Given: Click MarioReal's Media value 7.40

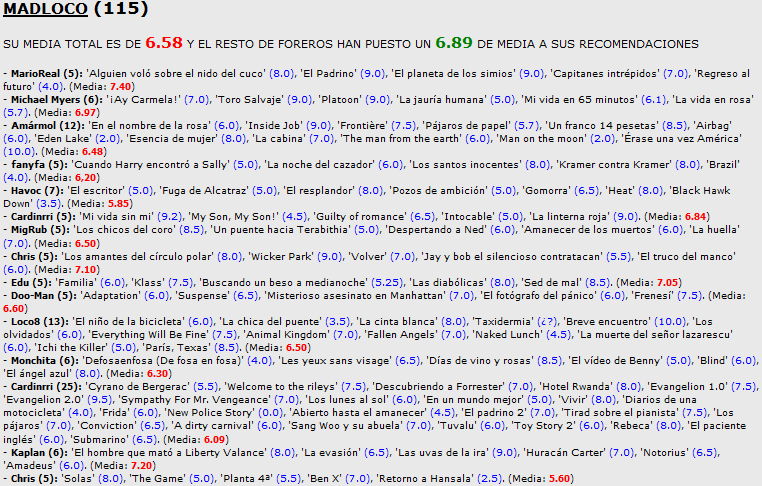Looking at the screenshot, I should point(121,87).
